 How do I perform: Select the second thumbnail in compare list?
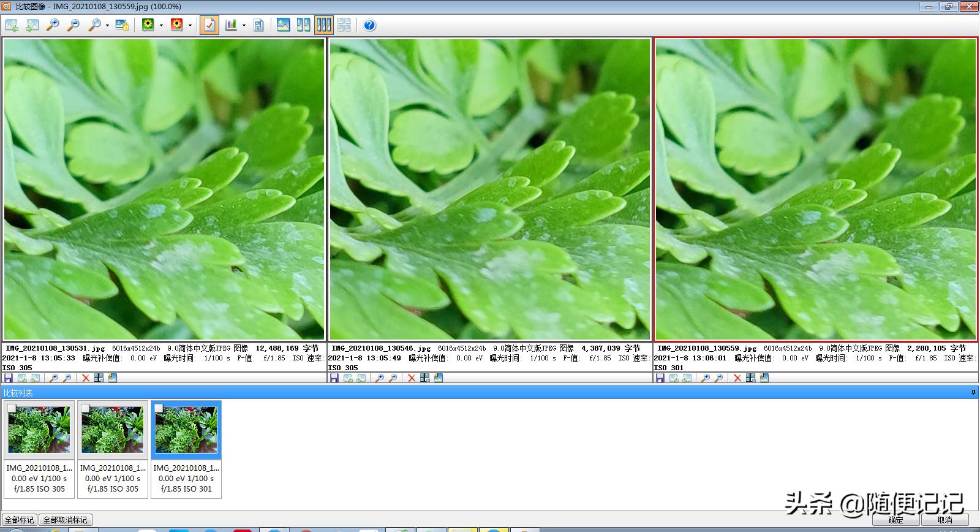coord(113,431)
